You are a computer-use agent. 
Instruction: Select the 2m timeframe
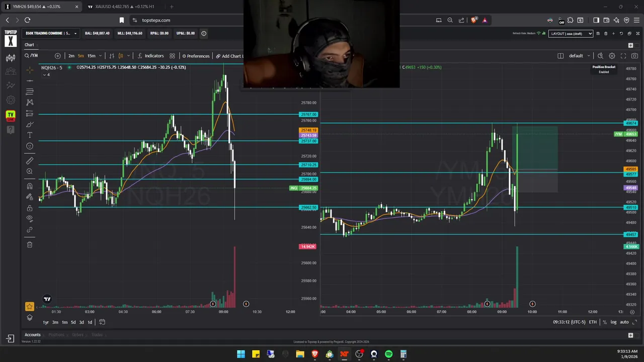point(71,56)
